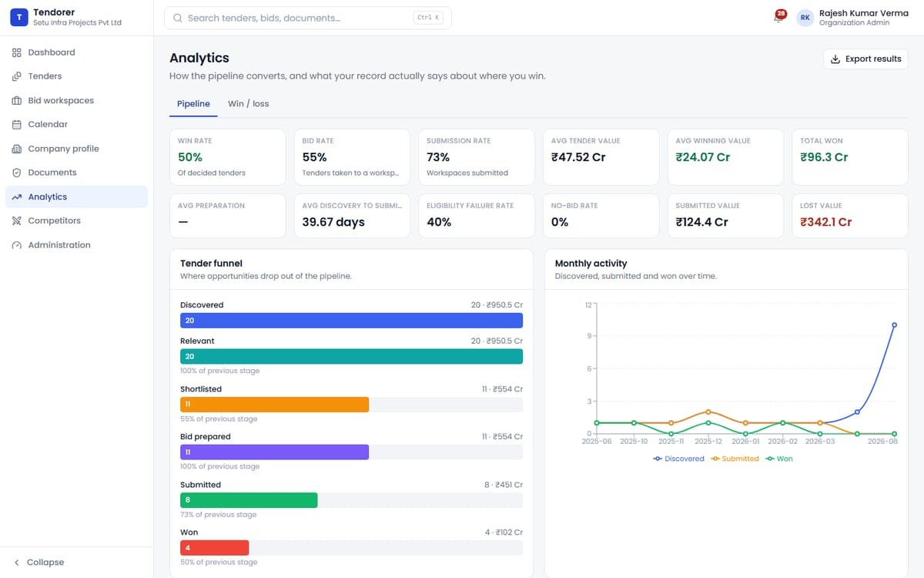
Task: Click Submitted 8 · ₹451 Cr label
Action: coord(504,485)
